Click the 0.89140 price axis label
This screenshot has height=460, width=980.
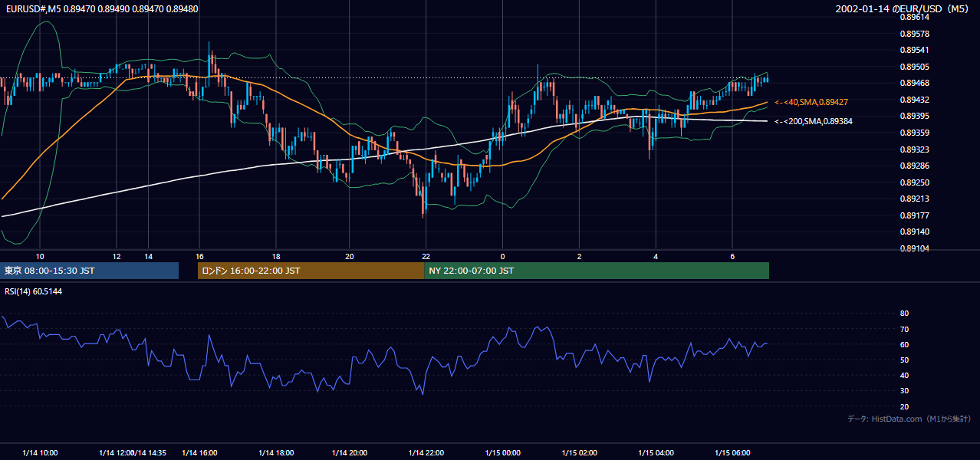click(914, 232)
